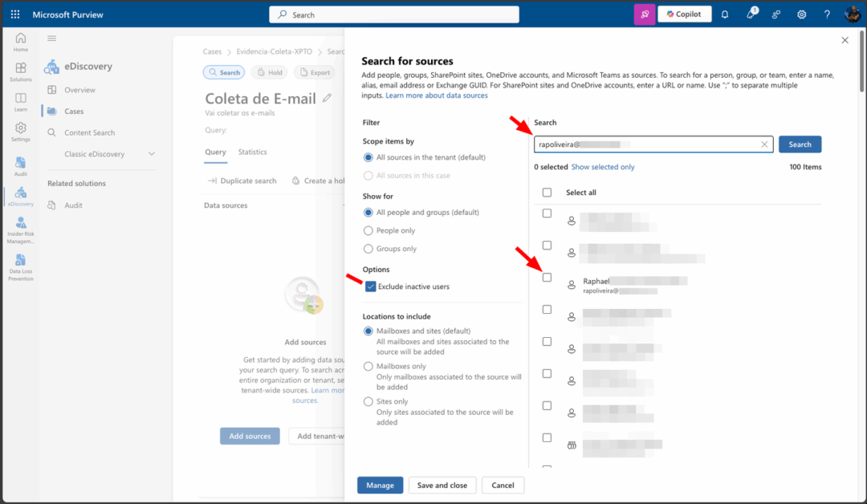Open the header settings gear
The width and height of the screenshot is (867, 504).
click(x=801, y=14)
